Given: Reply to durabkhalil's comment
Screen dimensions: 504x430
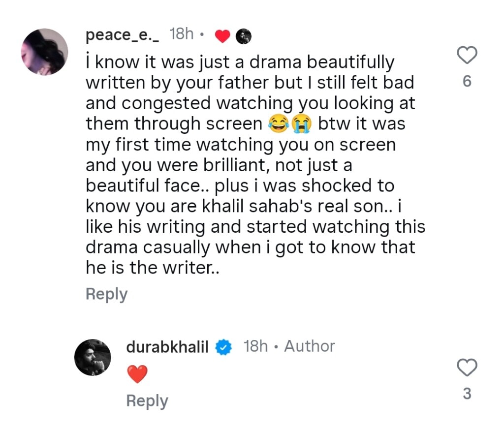Looking at the screenshot, I should pyautogui.click(x=147, y=400).
